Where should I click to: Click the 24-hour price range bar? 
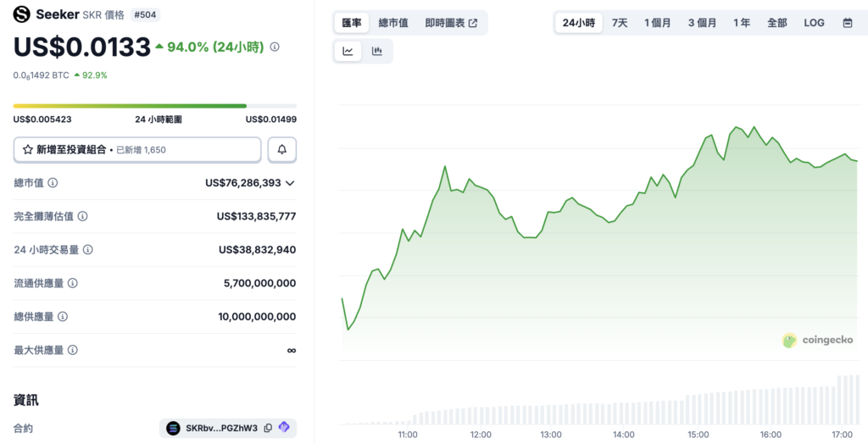[x=154, y=106]
